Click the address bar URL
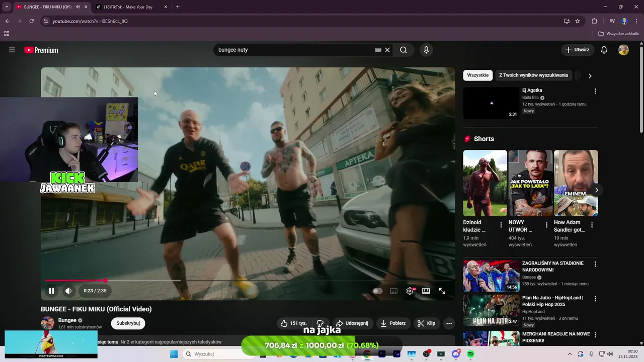Image resolution: width=644 pixels, height=362 pixels. (90, 21)
